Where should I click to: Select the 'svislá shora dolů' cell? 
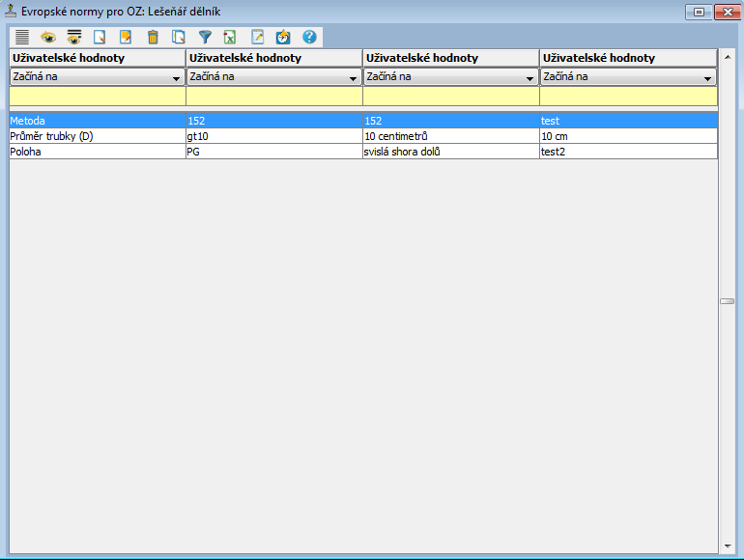tap(450, 152)
